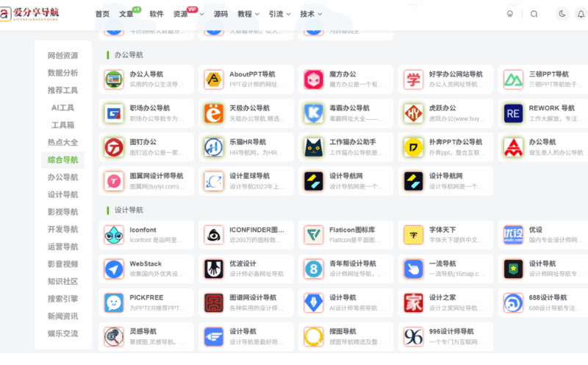Select AI工具 in the left sidebar
The image size is (588, 365).
tap(62, 107)
